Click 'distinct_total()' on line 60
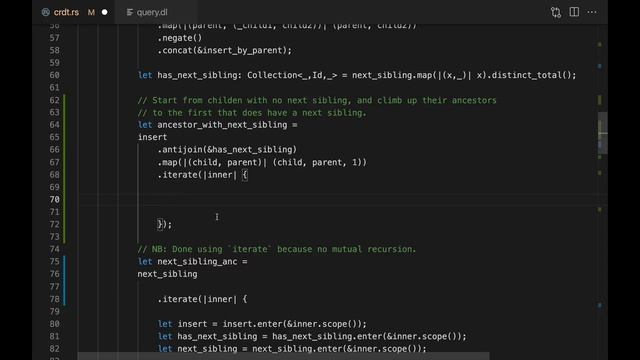Screen dimensions: 640x360 click(x=531, y=75)
